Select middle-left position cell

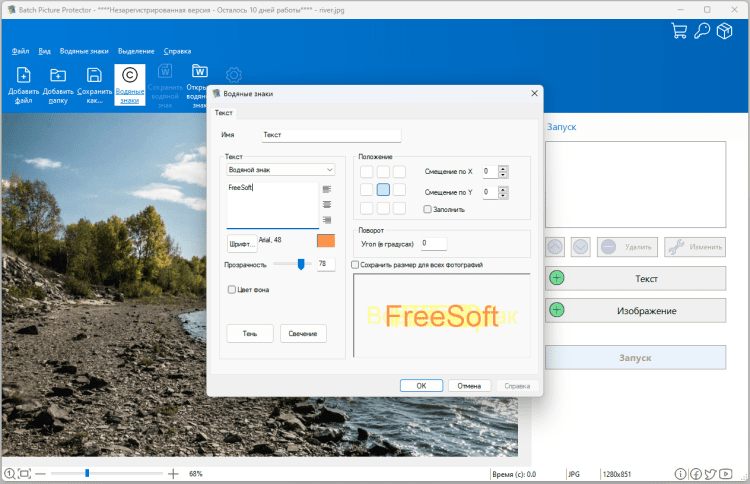[x=366, y=189]
